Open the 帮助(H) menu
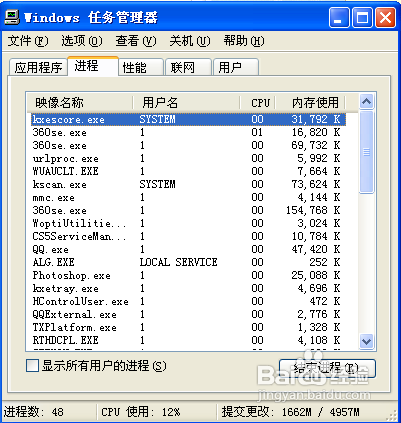This screenshot has width=401, height=423. coord(244,41)
